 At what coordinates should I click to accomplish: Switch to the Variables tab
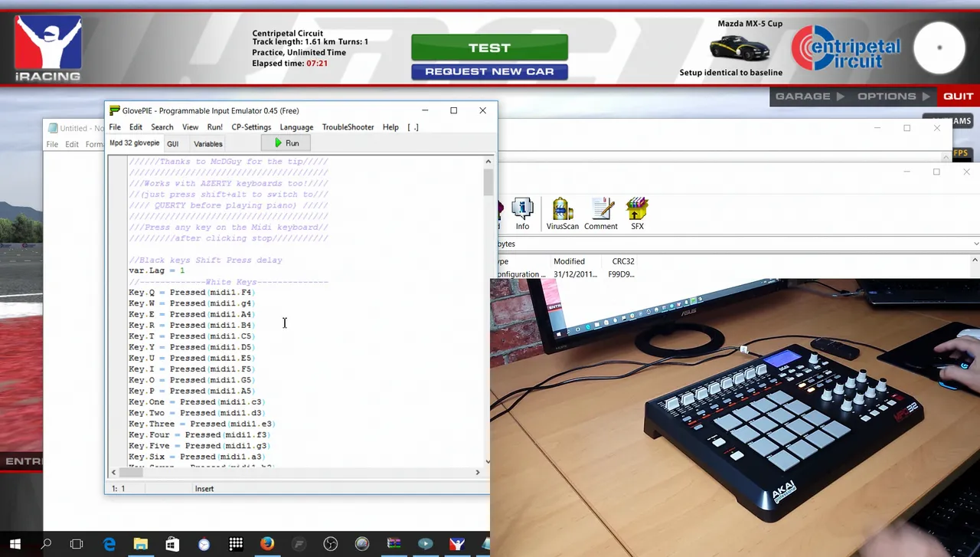[208, 144]
